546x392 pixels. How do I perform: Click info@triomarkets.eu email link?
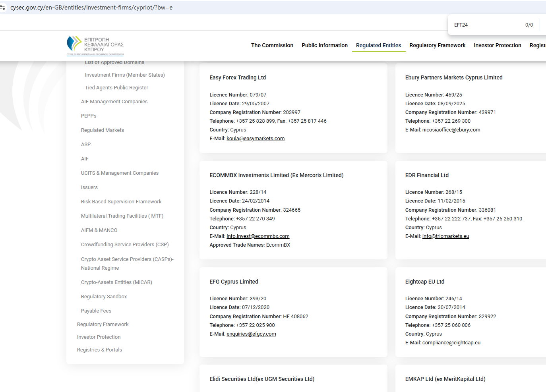click(x=445, y=236)
